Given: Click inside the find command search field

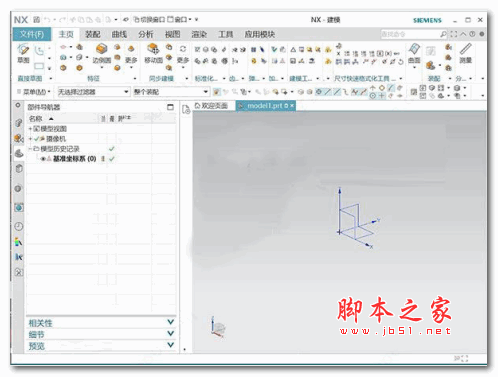Looking at the screenshot, I should [x=410, y=34].
